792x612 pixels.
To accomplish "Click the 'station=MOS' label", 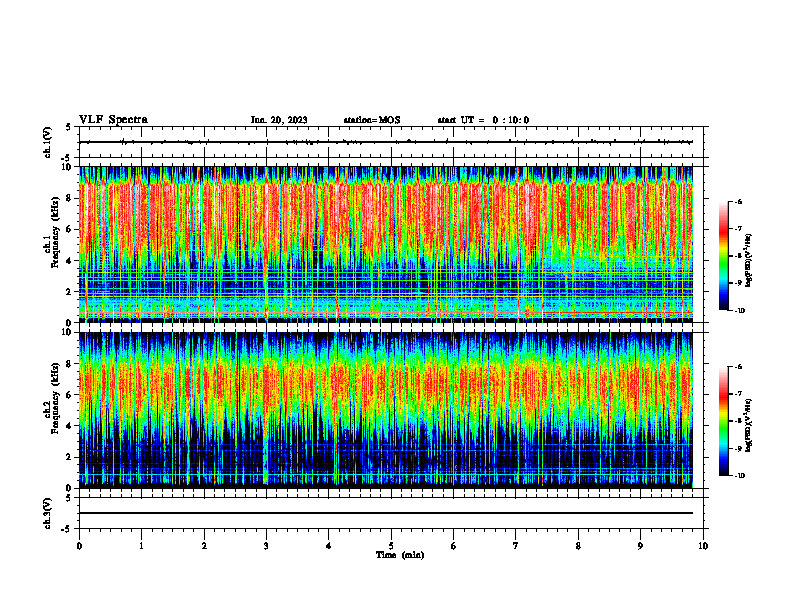I will (372, 120).
